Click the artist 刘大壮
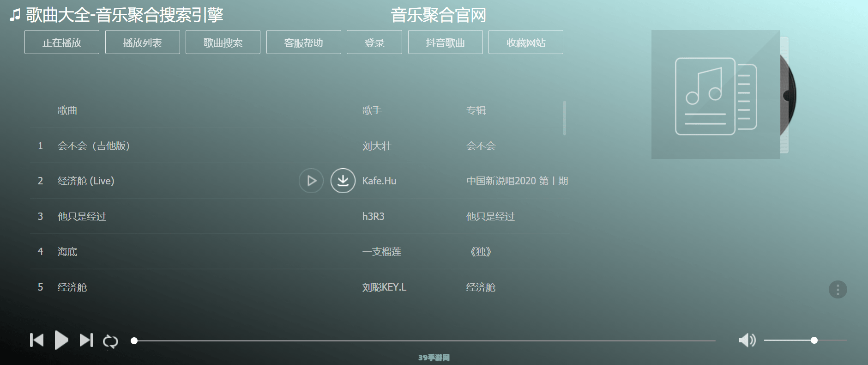Screen dimensions: 868x365 point(377,146)
